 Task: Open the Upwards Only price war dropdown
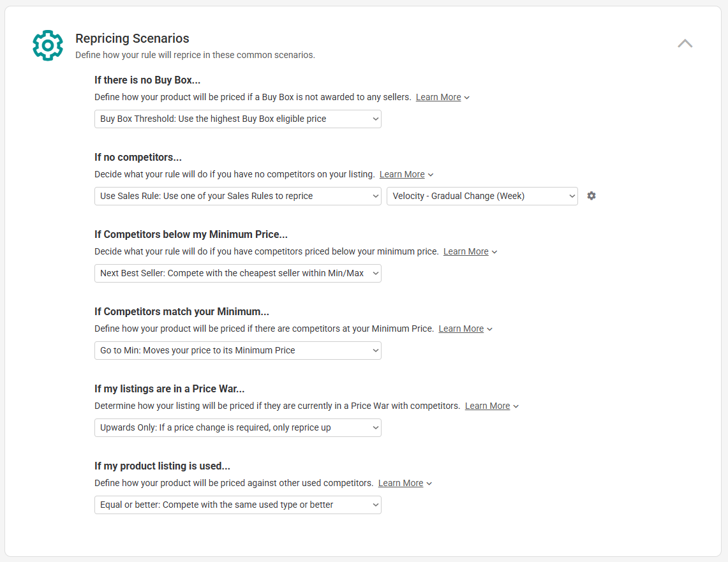238,427
